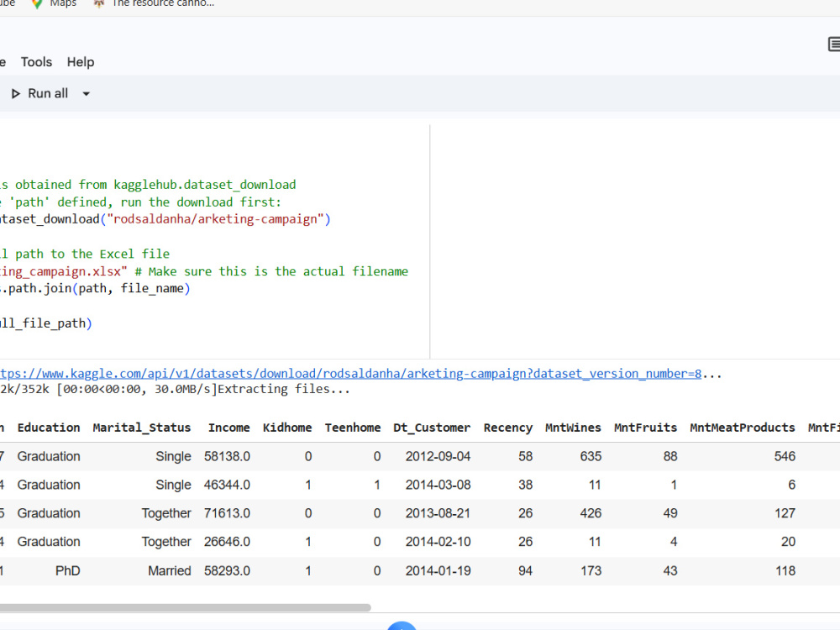Open 'The resource canno...' bookmark
This screenshot has height=630, width=840.
pos(155,3)
